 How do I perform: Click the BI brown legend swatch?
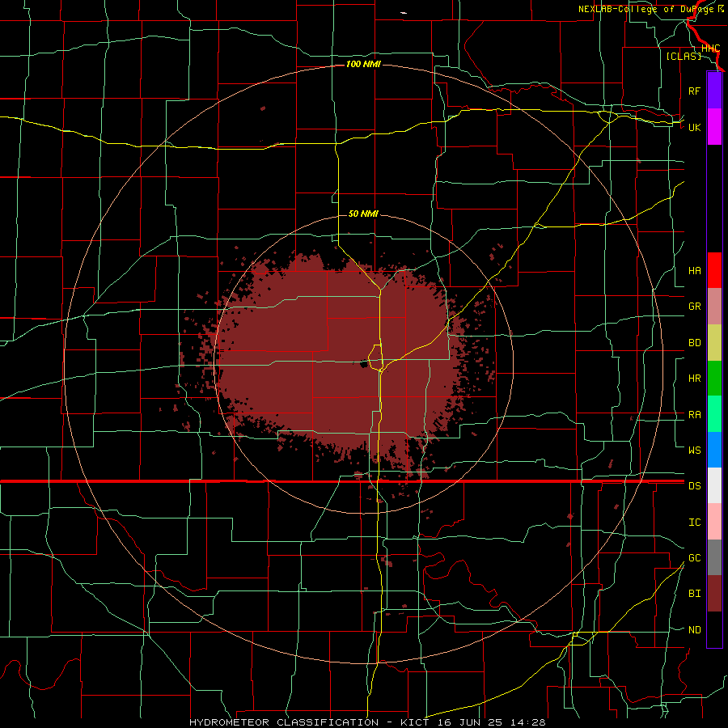click(714, 594)
